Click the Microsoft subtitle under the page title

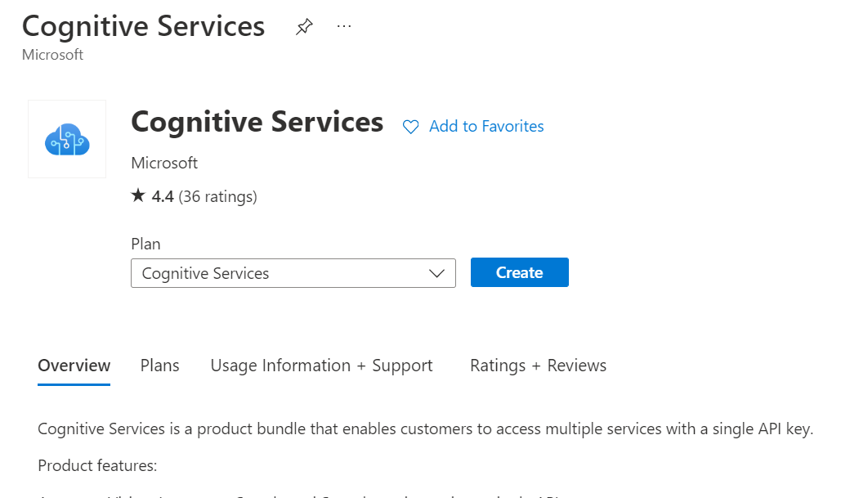point(52,55)
